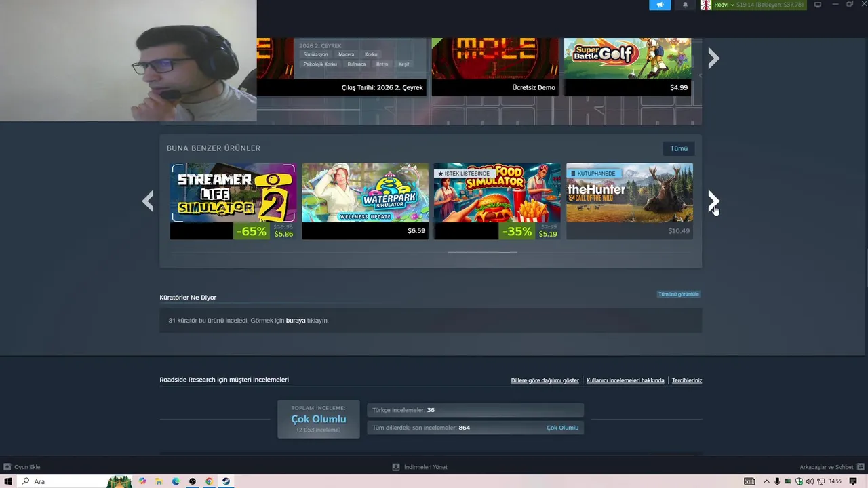Open Chrome taskbar icon

click(x=209, y=481)
